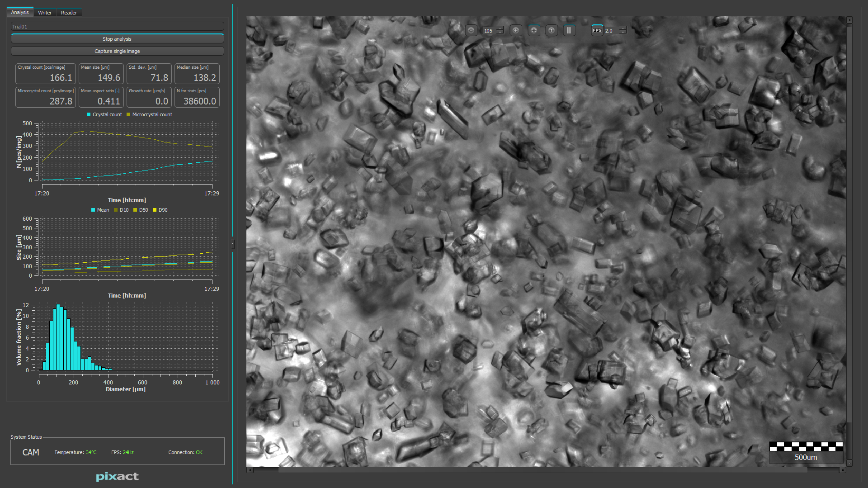Increase the FPS value stepper
This screenshot has width=868, height=488.
(x=623, y=28)
